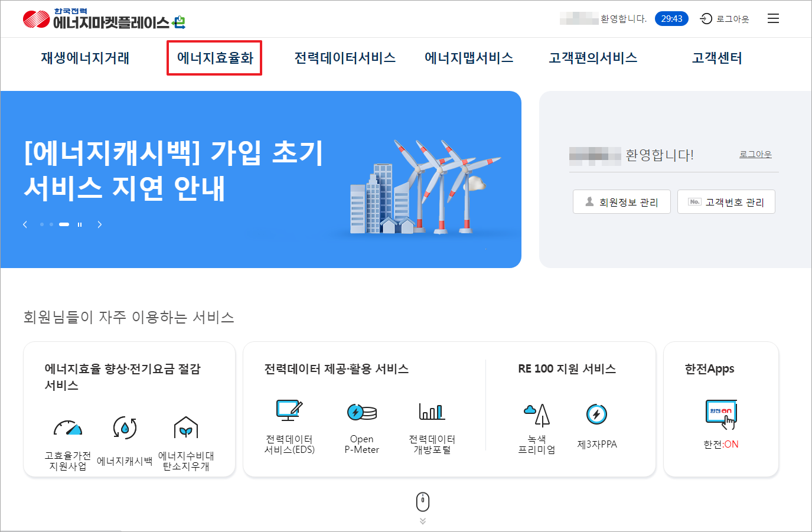Open the 한전:ON app icon
Screen dimensions: 812x532
(x=721, y=413)
